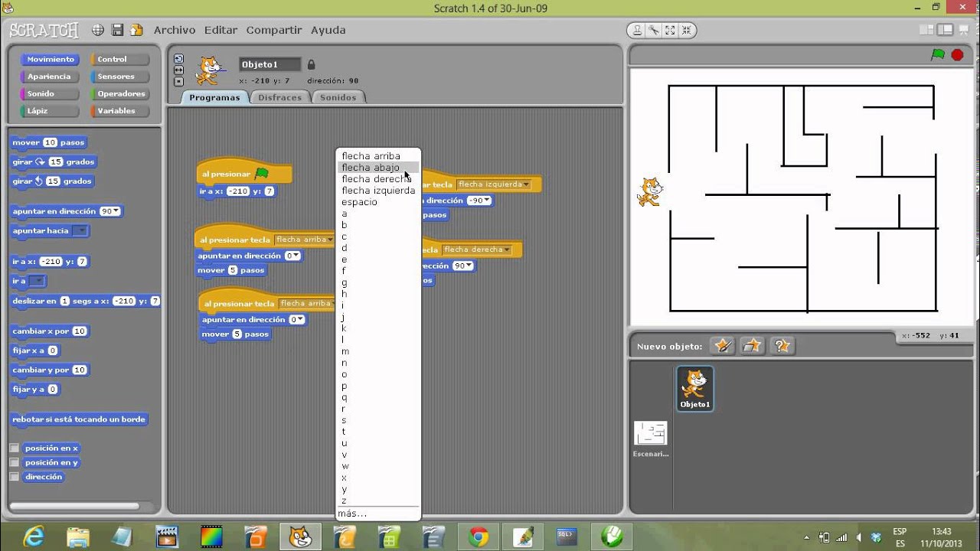
Task: Click the Objeto1 sprite name field
Action: tap(269, 64)
